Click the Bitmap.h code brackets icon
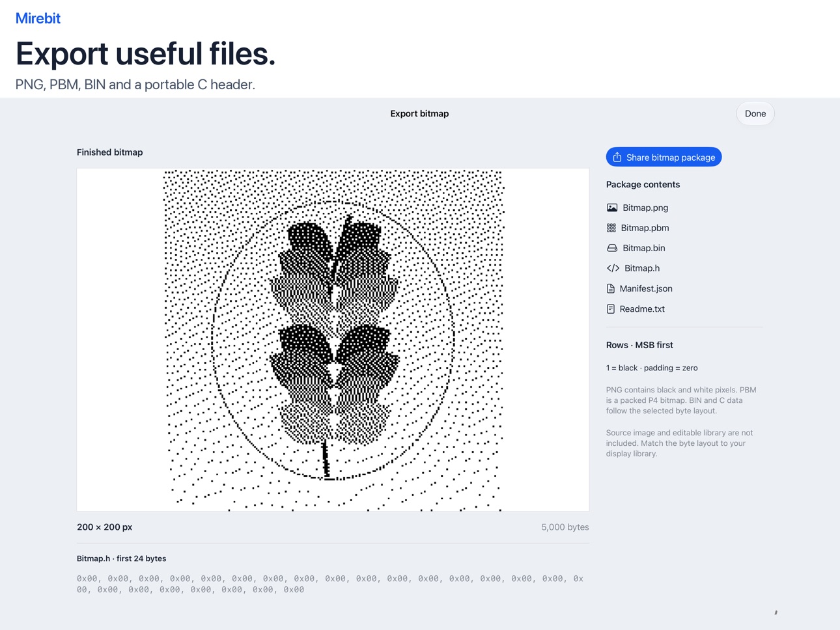 613,268
